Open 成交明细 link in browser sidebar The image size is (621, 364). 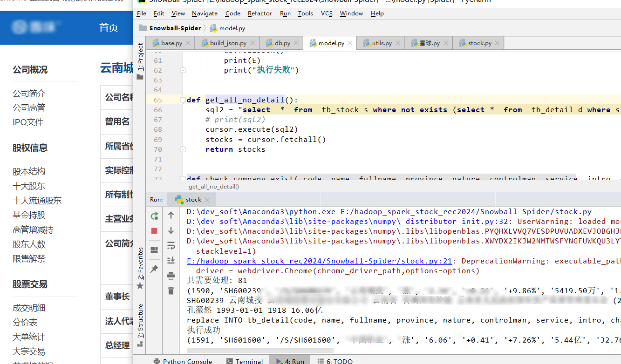[29, 308]
